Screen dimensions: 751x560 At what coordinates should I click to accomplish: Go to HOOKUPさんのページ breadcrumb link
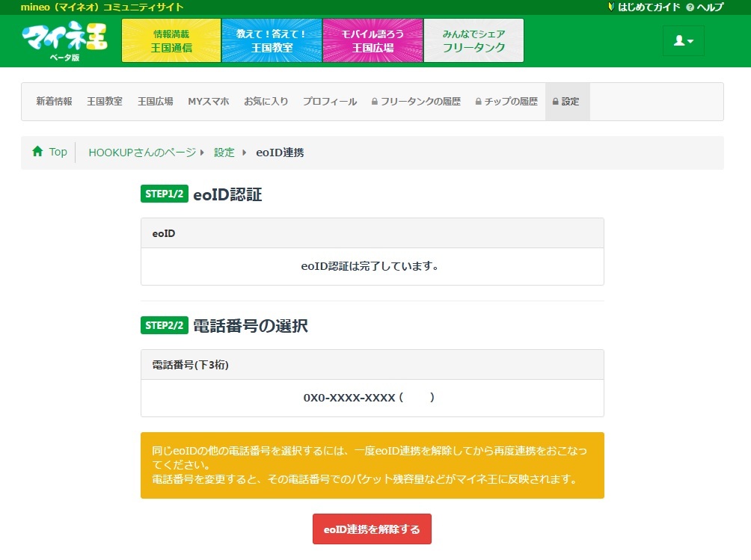tap(142, 153)
